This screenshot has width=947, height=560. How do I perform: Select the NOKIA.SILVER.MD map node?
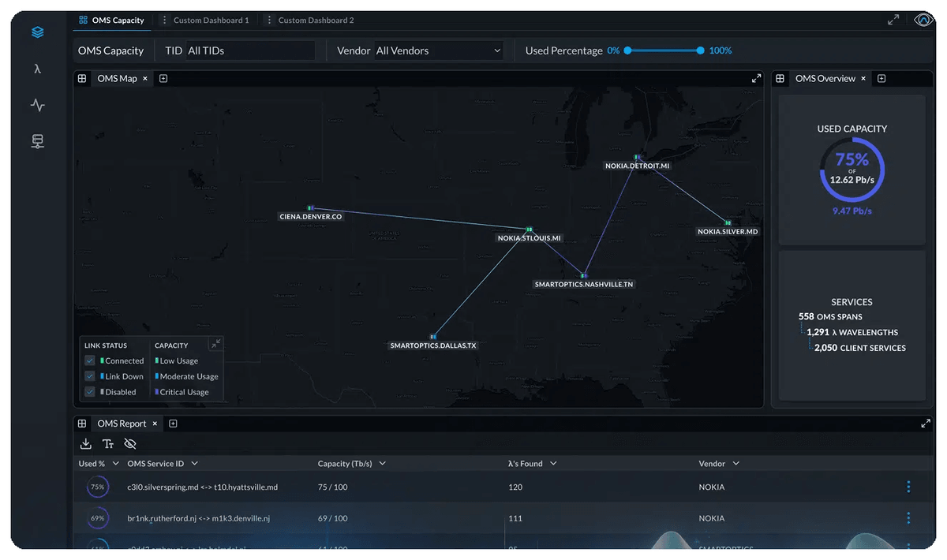click(x=728, y=223)
